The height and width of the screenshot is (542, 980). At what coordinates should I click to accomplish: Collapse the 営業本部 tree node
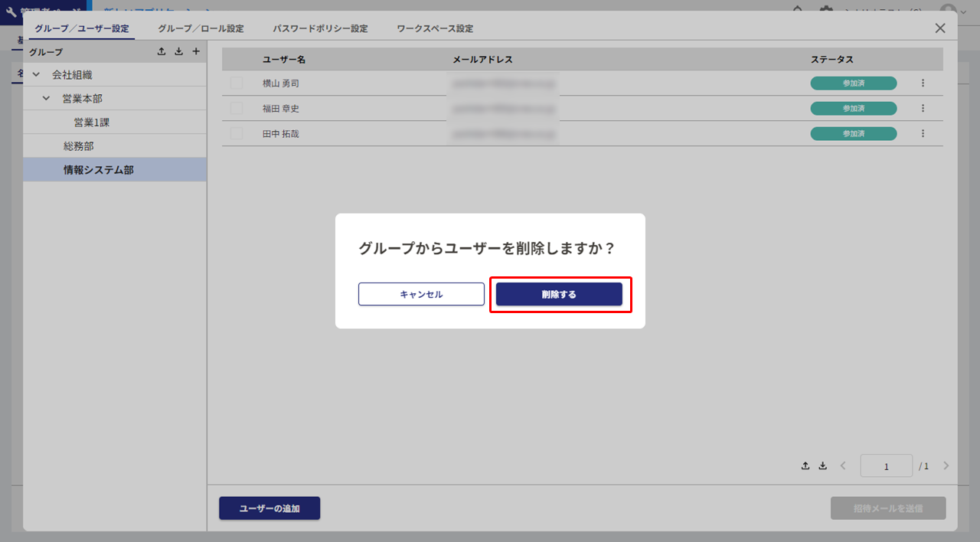point(47,99)
